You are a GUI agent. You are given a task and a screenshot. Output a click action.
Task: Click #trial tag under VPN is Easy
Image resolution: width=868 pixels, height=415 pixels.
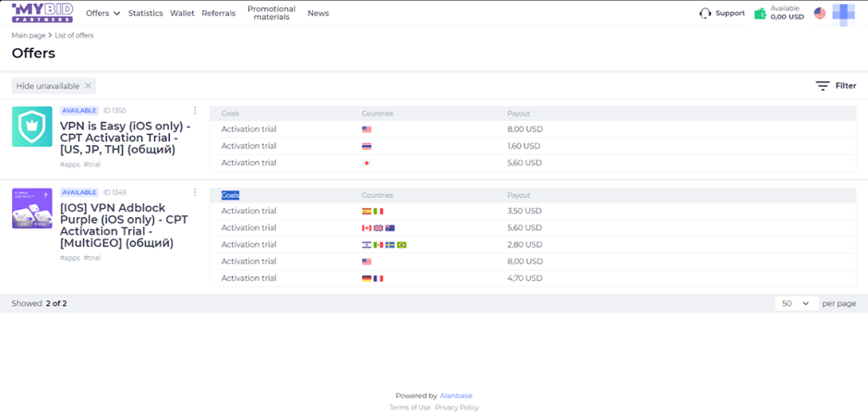point(92,165)
